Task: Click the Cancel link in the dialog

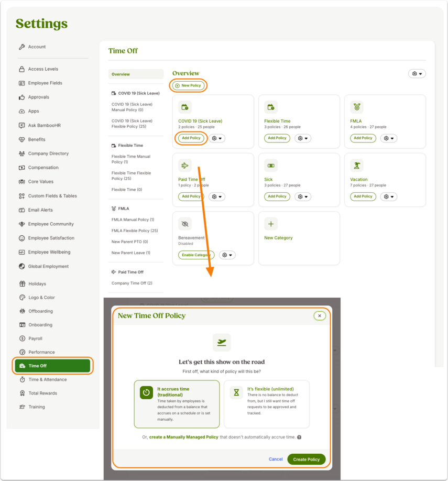Action: (276, 459)
